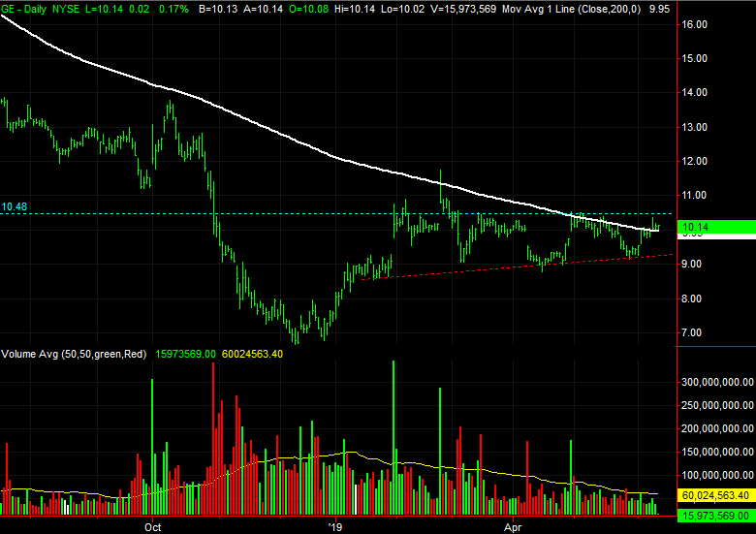This screenshot has width=756, height=534.
Task: Select the bid value B=10.13
Action: 217,9
